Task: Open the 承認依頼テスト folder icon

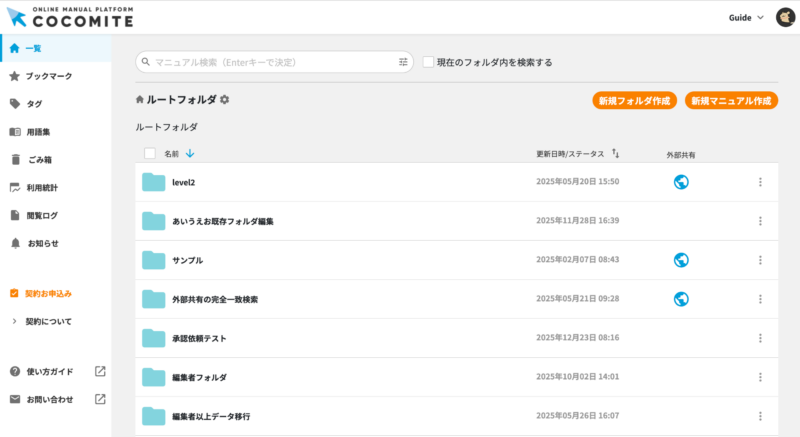Action: [154, 338]
